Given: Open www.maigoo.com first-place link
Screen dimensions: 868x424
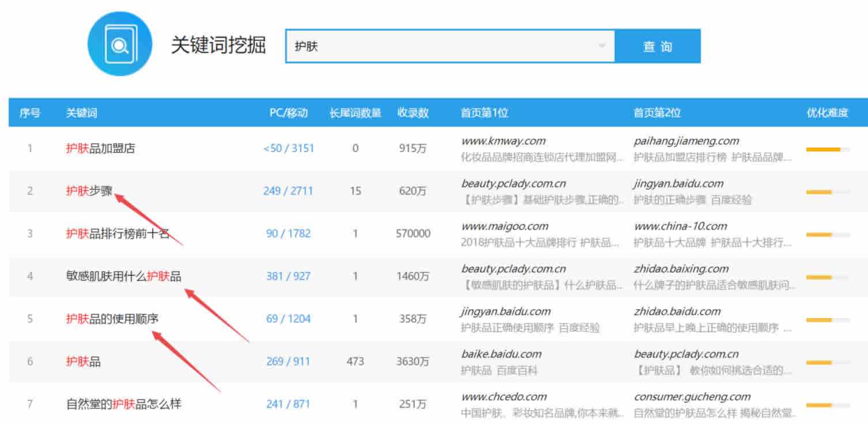Looking at the screenshot, I should [505, 226].
